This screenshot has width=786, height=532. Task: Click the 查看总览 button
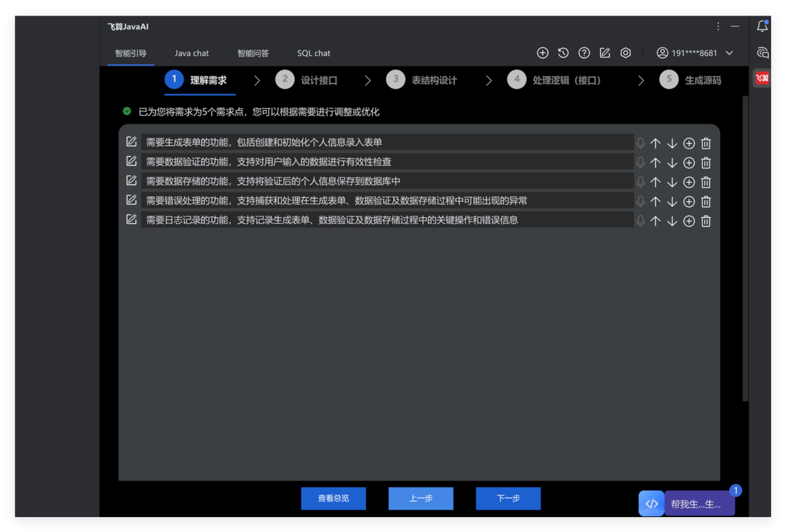pyautogui.click(x=333, y=498)
